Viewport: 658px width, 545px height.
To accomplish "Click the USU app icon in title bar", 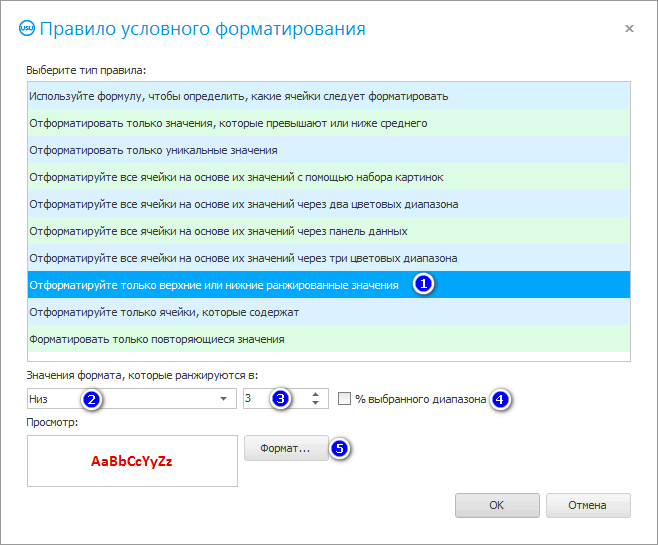I will coord(26,29).
